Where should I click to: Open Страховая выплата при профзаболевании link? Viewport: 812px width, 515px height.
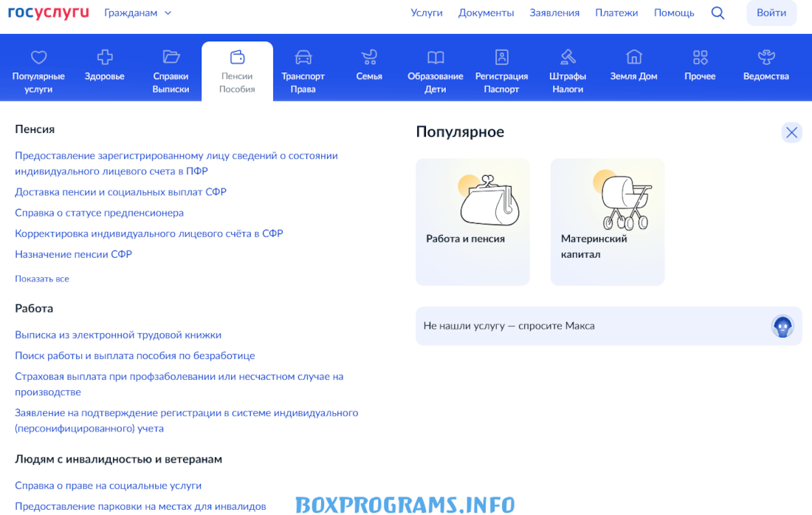179,384
